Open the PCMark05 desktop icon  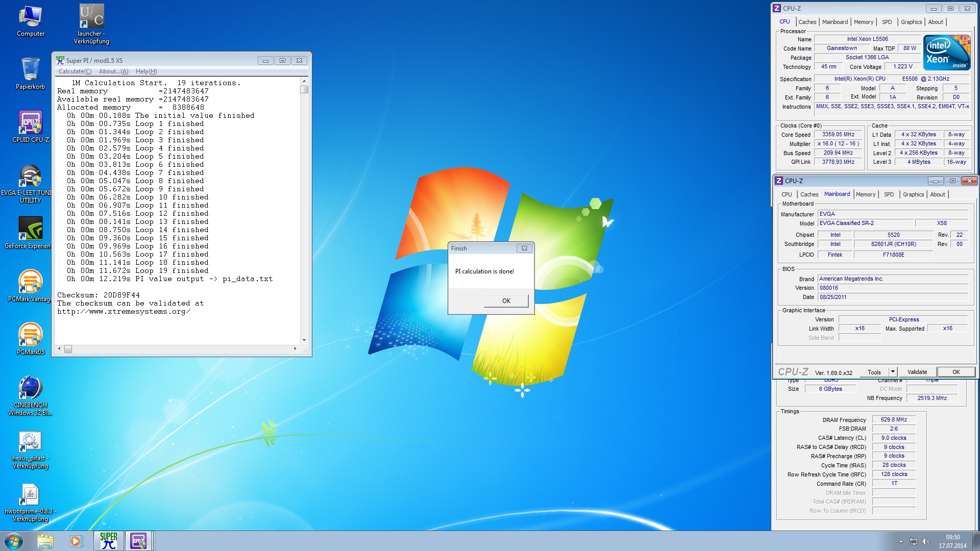[x=31, y=339]
